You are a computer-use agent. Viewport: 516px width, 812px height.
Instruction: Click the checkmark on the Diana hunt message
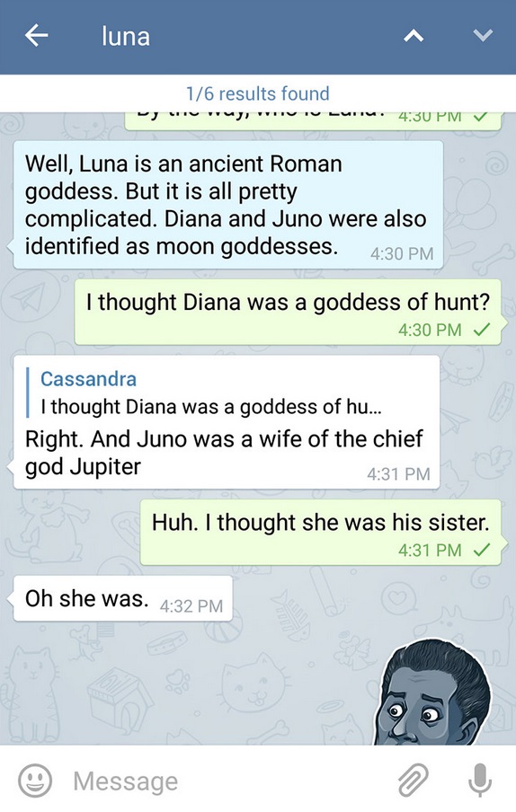[x=482, y=330]
